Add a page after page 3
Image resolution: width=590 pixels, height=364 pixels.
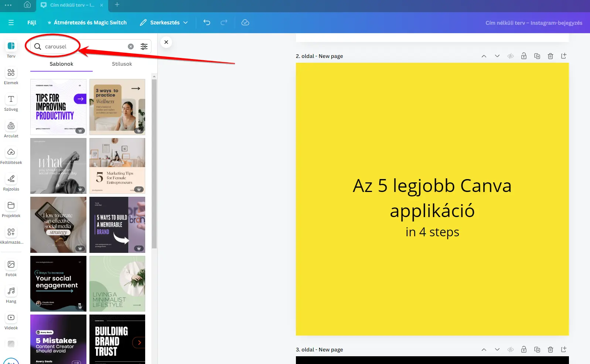(x=564, y=350)
